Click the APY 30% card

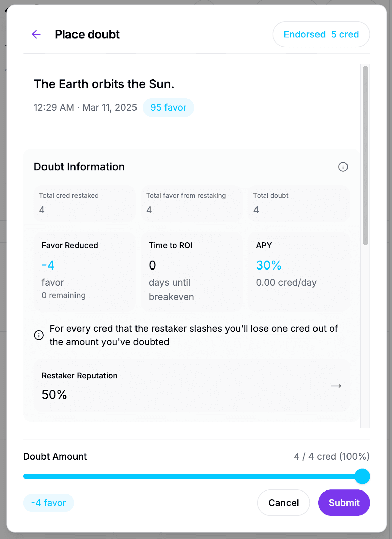(x=299, y=272)
